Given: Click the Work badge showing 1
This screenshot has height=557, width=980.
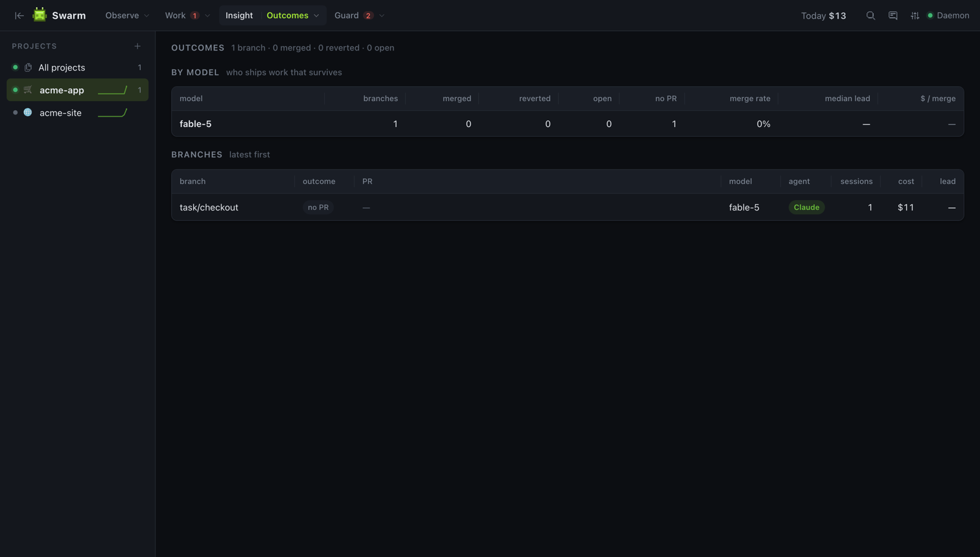Looking at the screenshot, I should 194,16.
